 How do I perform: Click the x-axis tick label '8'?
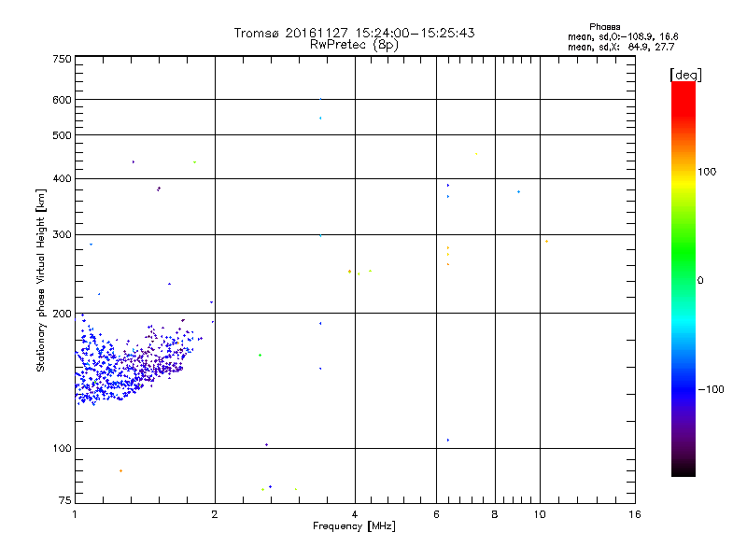coord(495,514)
